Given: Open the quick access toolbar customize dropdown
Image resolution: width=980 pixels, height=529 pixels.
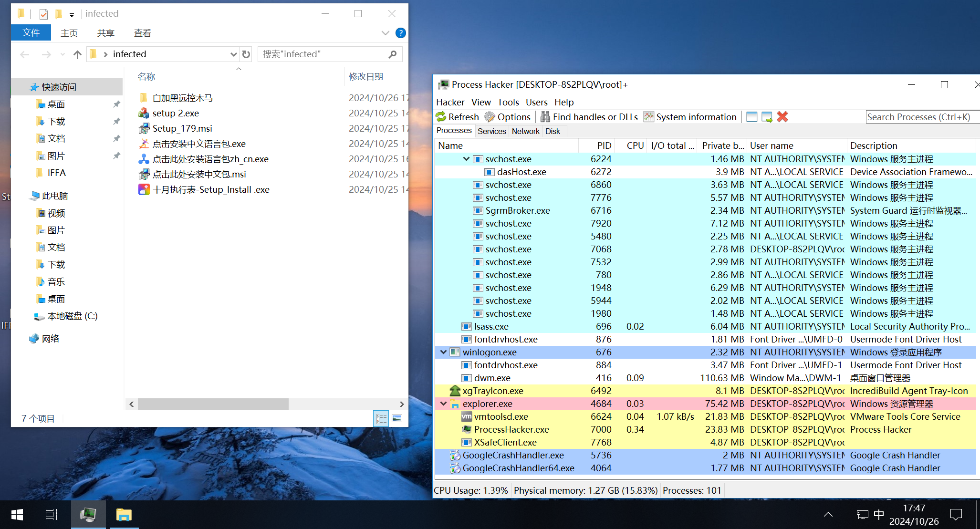Looking at the screenshot, I should (x=72, y=15).
